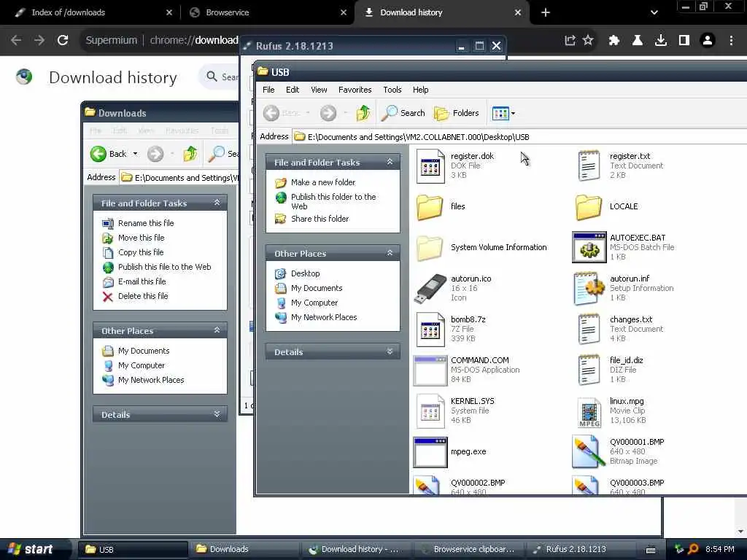Image resolution: width=747 pixels, height=560 pixels.
Task: Open browser downloads tray icon
Action: tap(660, 40)
